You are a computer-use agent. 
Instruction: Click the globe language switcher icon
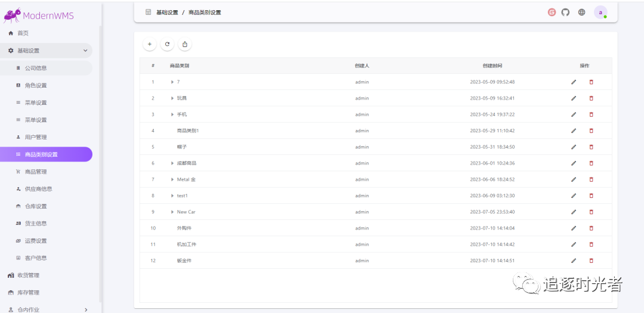(581, 12)
